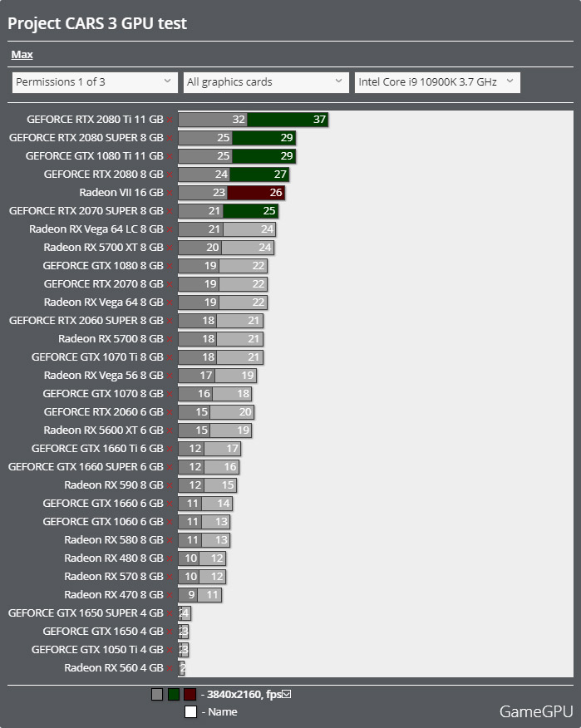Click the 20 fps bar of RTX 2060 6 GB
This screenshot has height=728, width=581.
click(232, 412)
